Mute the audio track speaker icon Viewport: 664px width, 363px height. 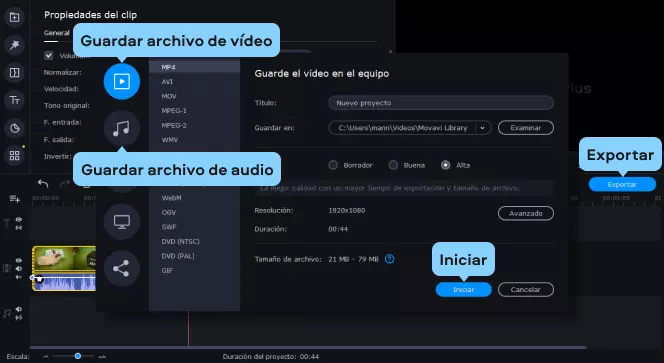(19, 309)
